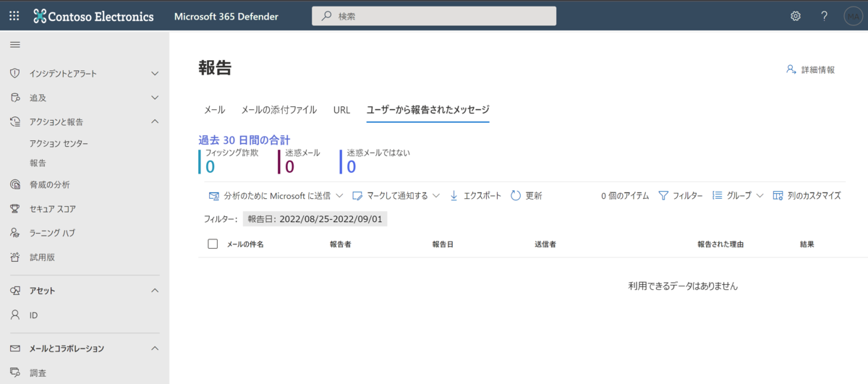
Task: Click the shield icon beside インシデントとアラート
Action: [14, 74]
